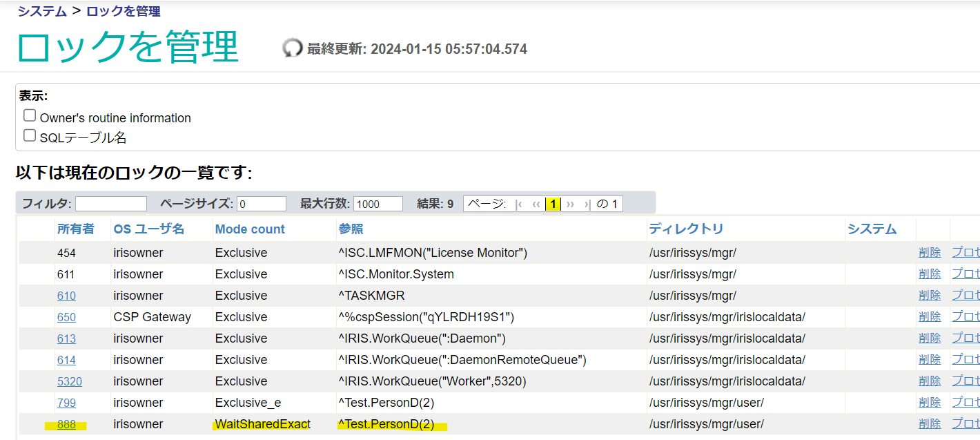The height and width of the screenshot is (440, 980).
Task: Click the 最大行数 input field
Action: click(378, 204)
